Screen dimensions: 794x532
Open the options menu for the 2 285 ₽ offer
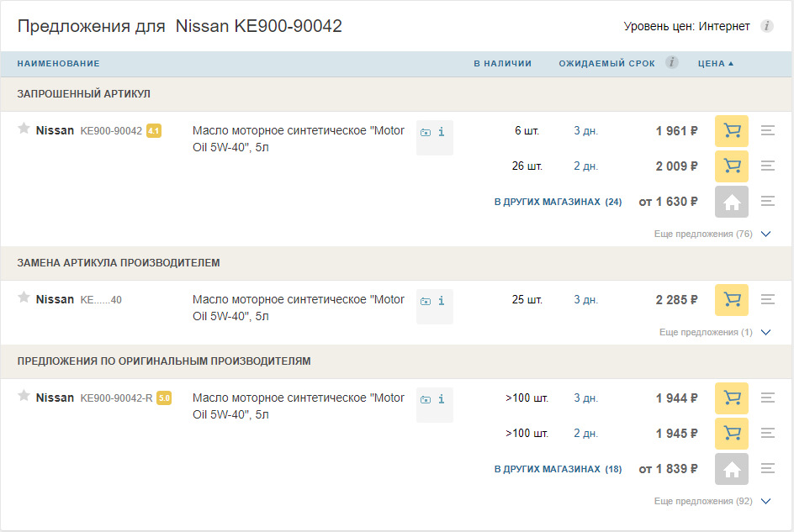(768, 300)
